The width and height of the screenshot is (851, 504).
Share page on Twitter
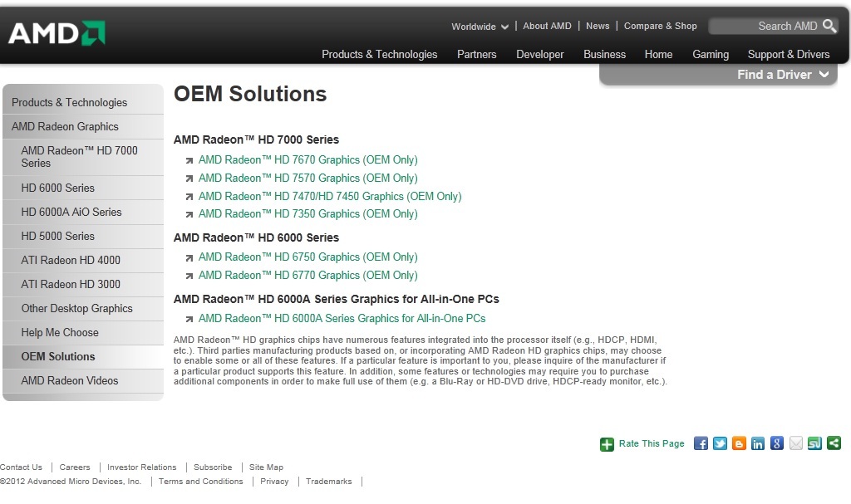(720, 443)
